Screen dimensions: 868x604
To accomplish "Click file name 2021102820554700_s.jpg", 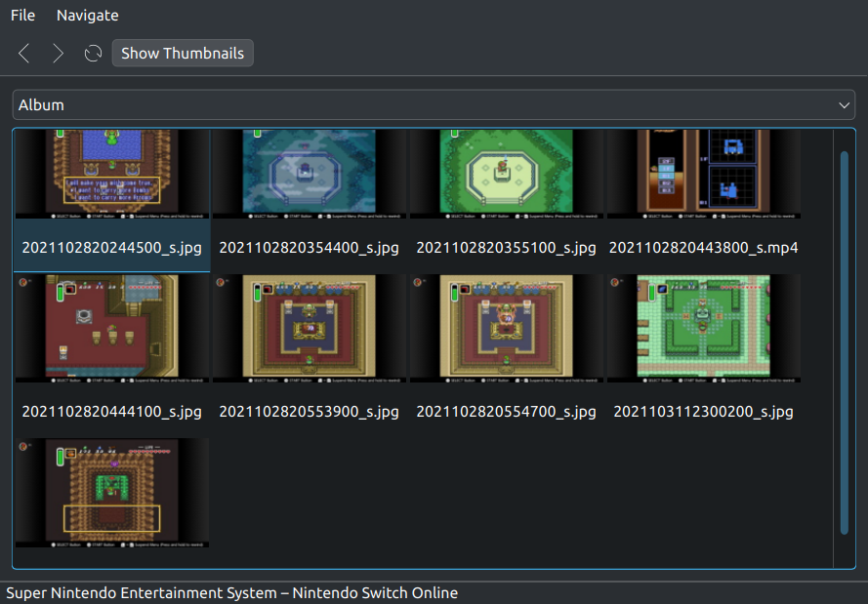I will coord(506,412).
